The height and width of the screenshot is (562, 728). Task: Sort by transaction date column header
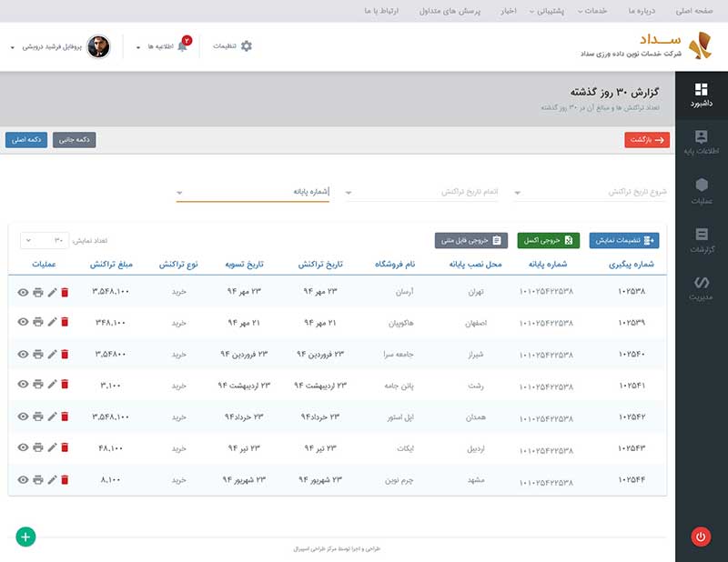coord(320,264)
